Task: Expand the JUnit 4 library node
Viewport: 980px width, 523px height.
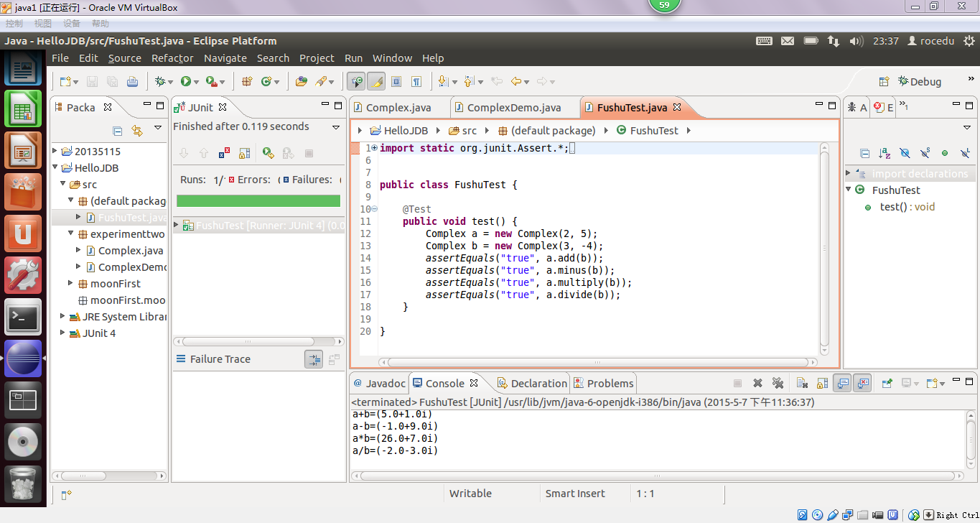Action: pos(63,333)
